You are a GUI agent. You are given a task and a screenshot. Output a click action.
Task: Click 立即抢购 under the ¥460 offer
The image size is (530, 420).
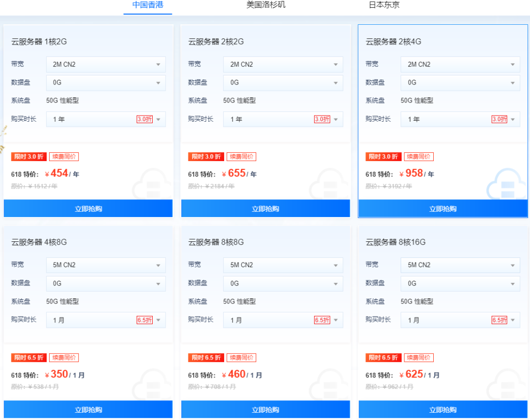pyautogui.click(x=265, y=409)
